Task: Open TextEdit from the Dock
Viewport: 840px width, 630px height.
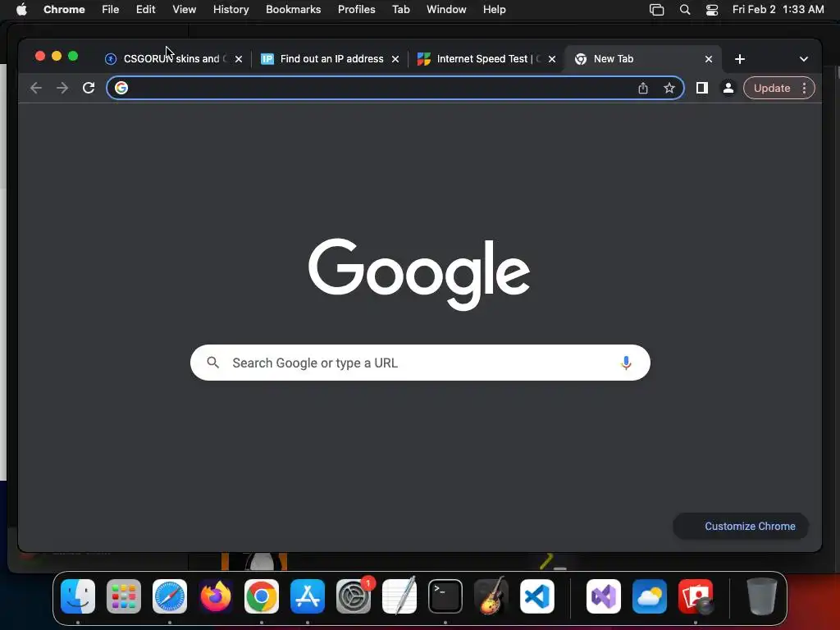Action: (399, 596)
